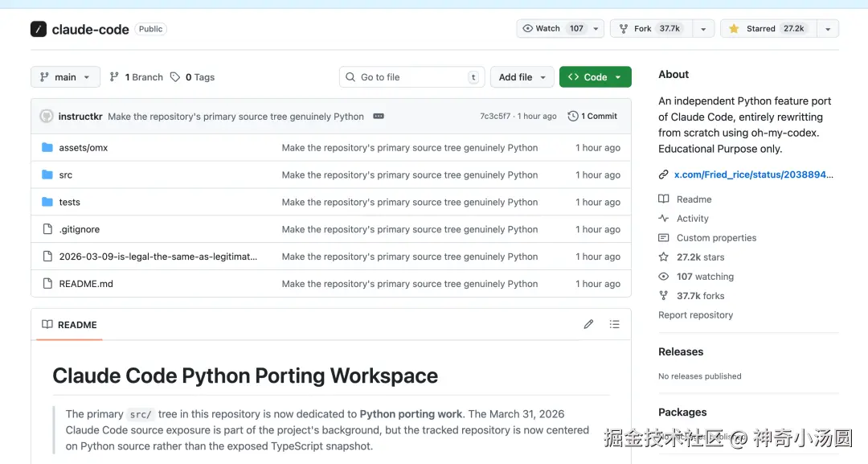Toggle Watch for this repository

552,29
